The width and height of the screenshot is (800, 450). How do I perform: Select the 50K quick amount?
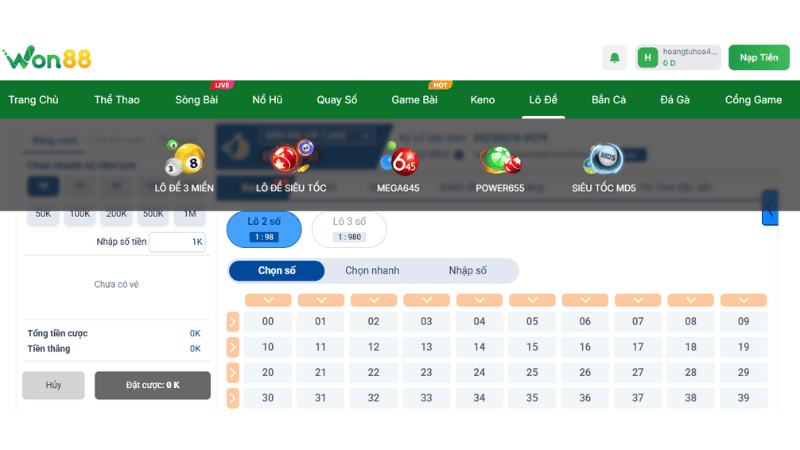pyautogui.click(x=43, y=214)
